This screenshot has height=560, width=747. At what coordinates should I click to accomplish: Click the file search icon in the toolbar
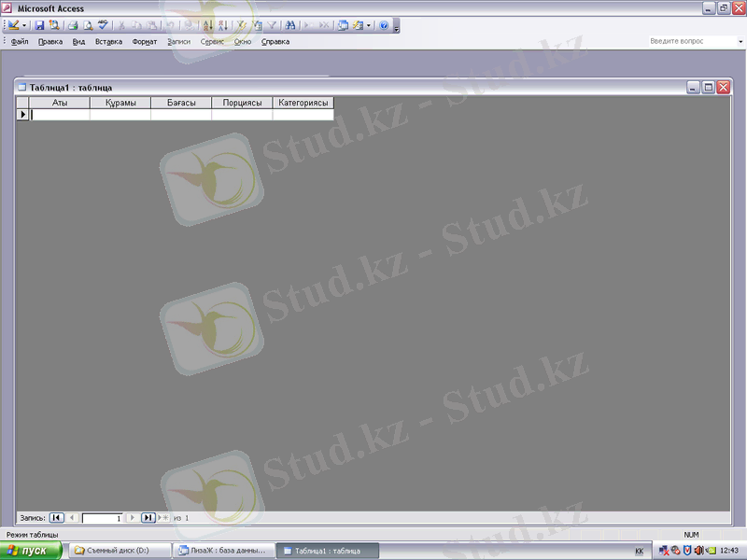click(54, 25)
